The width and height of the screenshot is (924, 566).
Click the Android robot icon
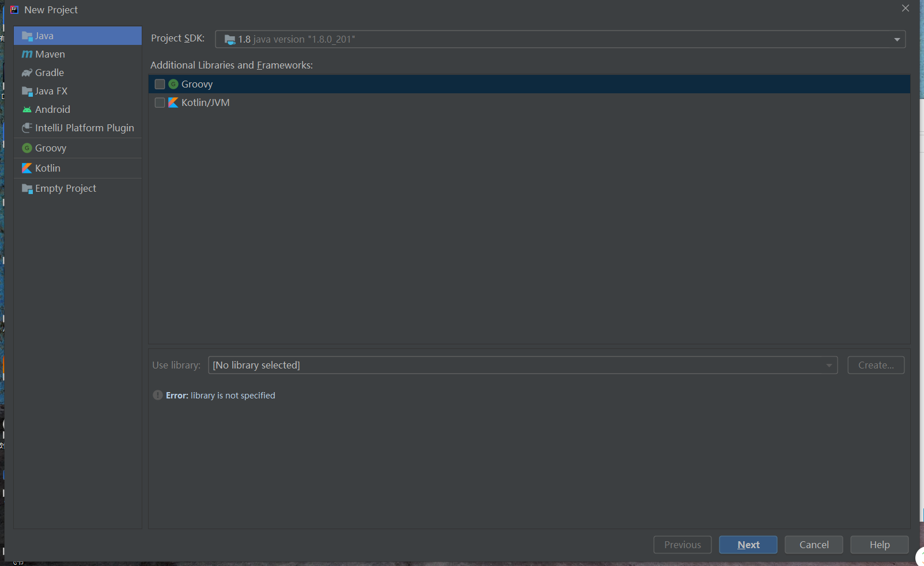[x=27, y=109]
